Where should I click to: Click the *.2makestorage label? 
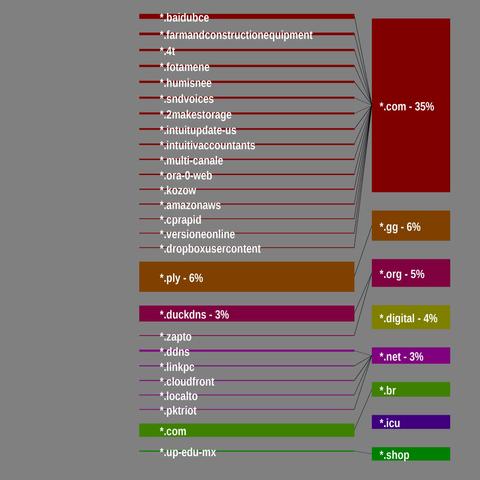tap(196, 115)
